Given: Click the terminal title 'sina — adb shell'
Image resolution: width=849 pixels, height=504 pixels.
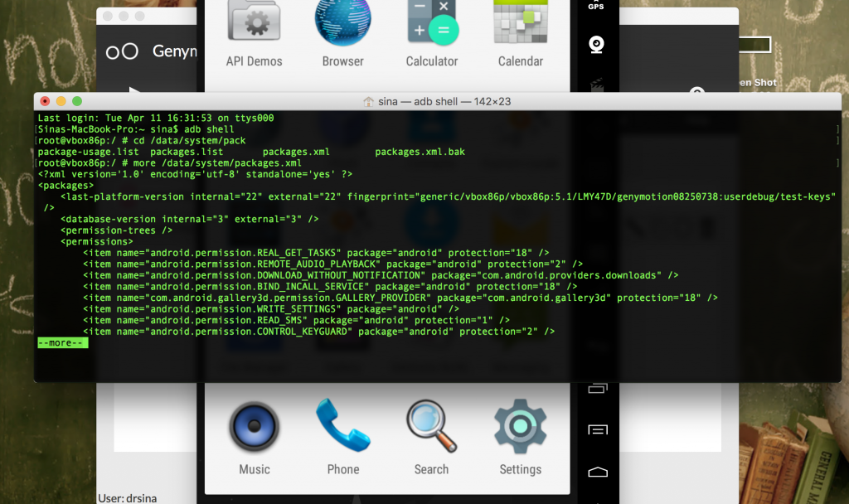Looking at the screenshot, I should click(x=444, y=101).
